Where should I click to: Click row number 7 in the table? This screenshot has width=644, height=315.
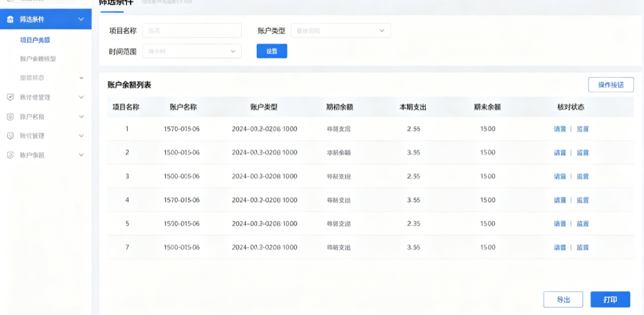point(127,247)
